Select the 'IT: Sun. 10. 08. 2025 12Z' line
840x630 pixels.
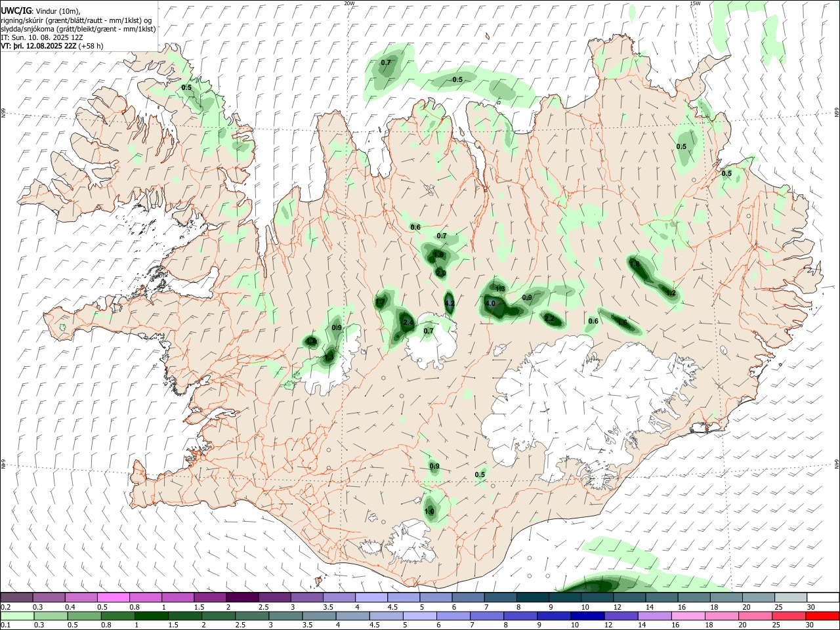click(42, 37)
